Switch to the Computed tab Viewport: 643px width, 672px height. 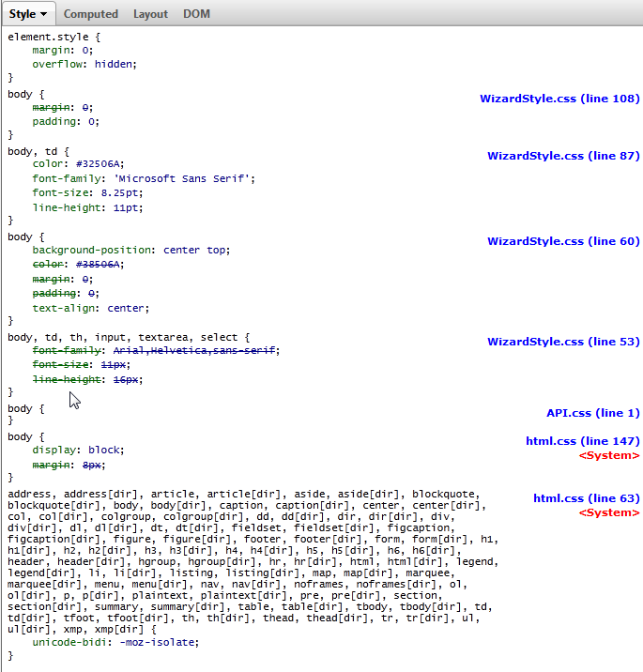91,14
